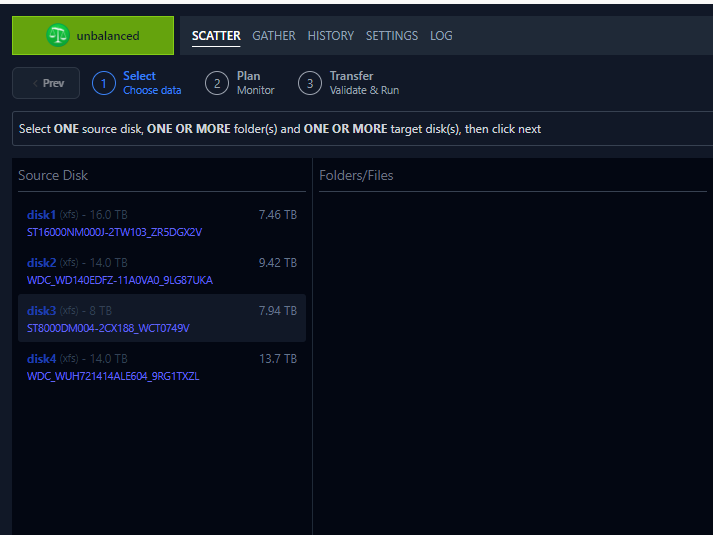Click the Source Disk panel header
Image resolution: width=713 pixels, height=535 pixels.
pyautogui.click(x=53, y=175)
